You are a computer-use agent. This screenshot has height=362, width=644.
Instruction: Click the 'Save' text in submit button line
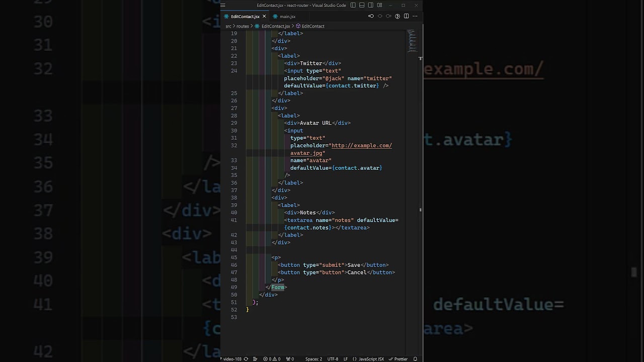[x=354, y=265]
